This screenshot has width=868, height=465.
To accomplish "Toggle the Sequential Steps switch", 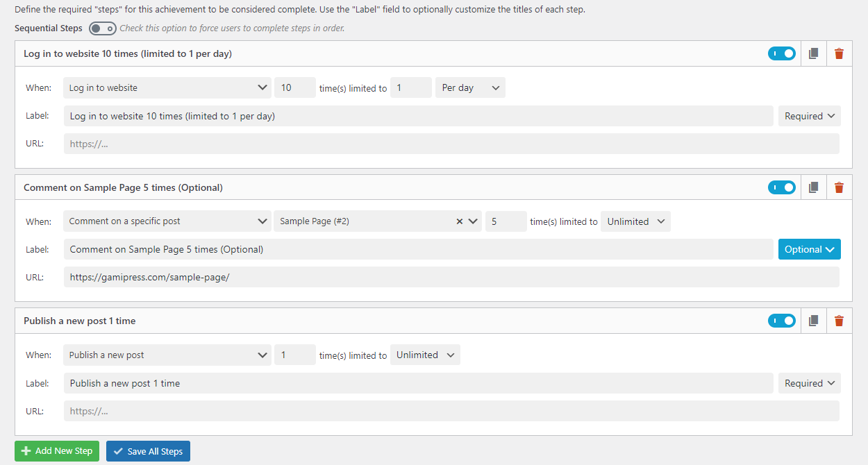I will (102, 28).
